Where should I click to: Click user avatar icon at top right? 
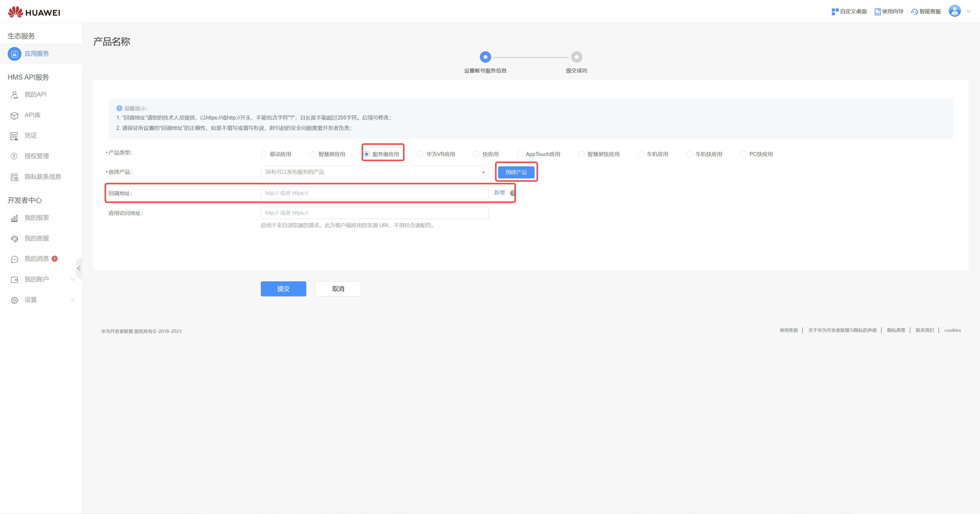point(955,11)
